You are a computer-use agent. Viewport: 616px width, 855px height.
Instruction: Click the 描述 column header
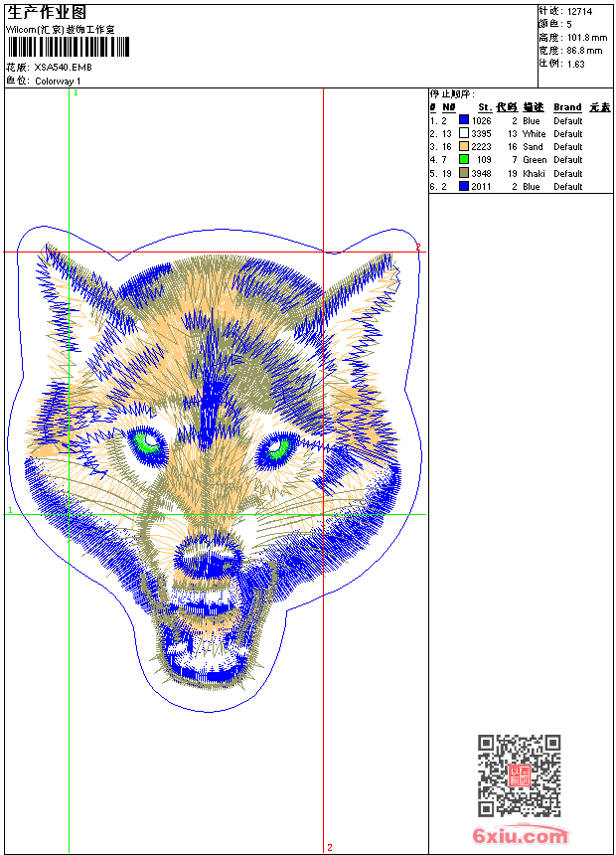[534, 107]
